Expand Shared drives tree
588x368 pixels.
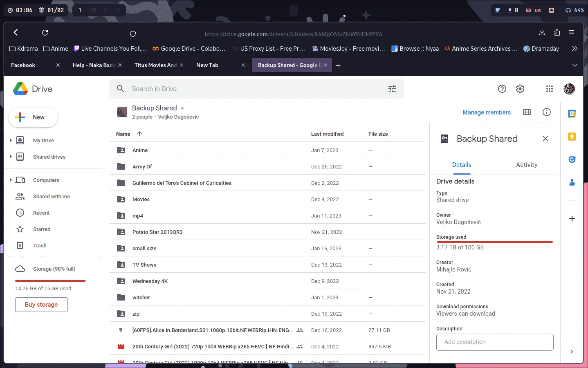coord(11,157)
